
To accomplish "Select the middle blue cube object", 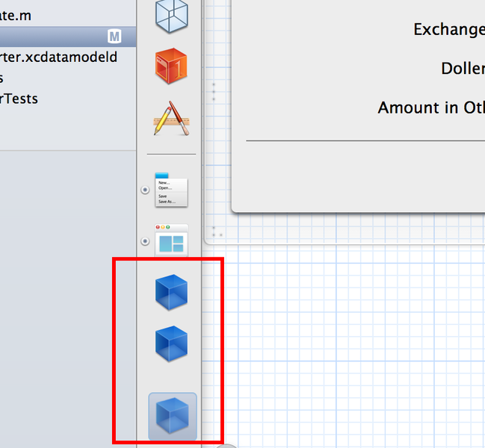I will 171,344.
